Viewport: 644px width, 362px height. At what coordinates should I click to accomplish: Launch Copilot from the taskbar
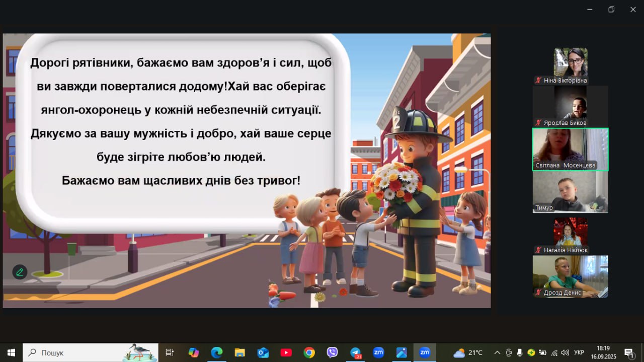point(194,352)
